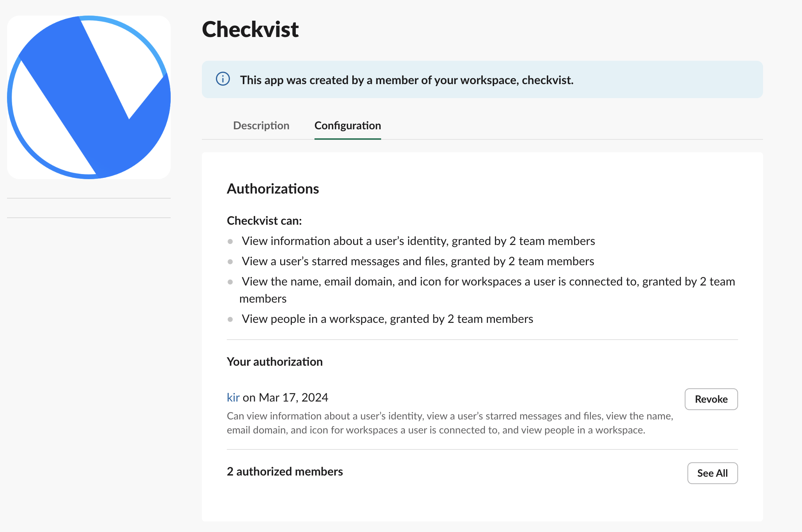802x532 pixels.
Task: Click the authorization description paragraph
Action: click(449, 423)
